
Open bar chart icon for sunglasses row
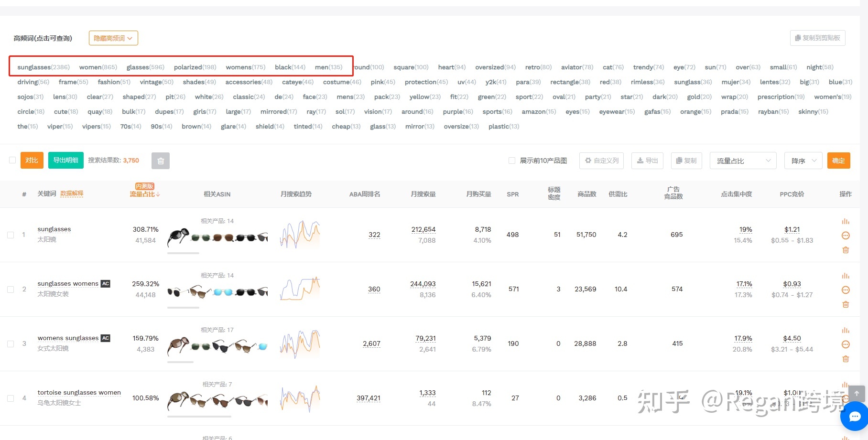click(846, 221)
